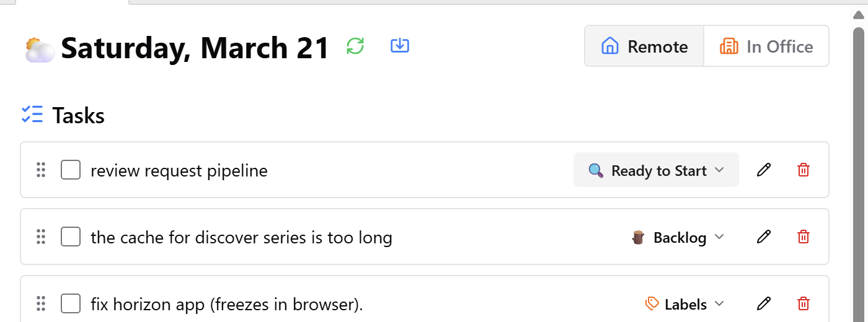Click drag handle of review request pipeline
This screenshot has width=868, height=322.
tap(41, 170)
